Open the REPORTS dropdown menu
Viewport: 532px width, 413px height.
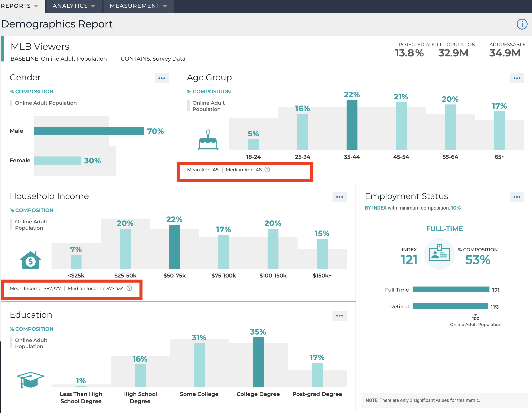(20, 6)
